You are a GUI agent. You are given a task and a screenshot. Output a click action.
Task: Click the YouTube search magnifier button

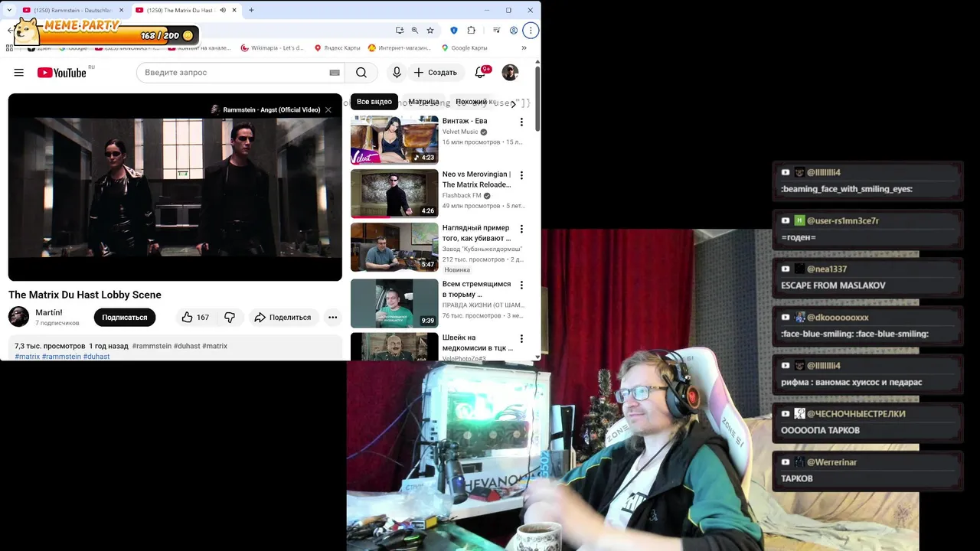(361, 73)
